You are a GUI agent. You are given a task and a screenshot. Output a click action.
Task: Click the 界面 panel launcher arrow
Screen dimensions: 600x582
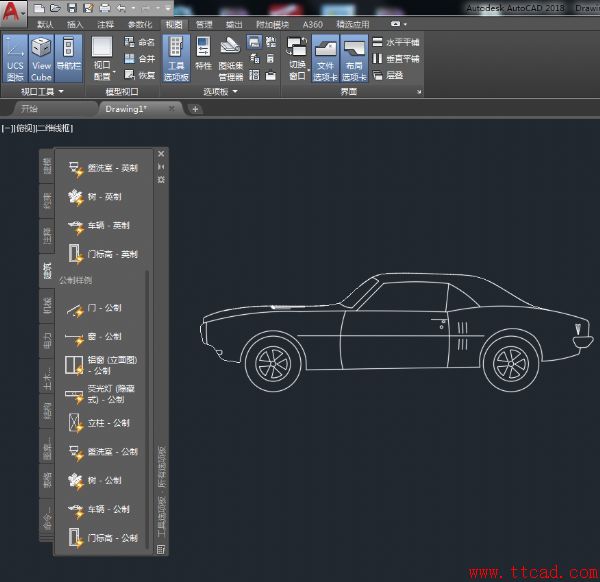pyautogui.click(x=419, y=92)
